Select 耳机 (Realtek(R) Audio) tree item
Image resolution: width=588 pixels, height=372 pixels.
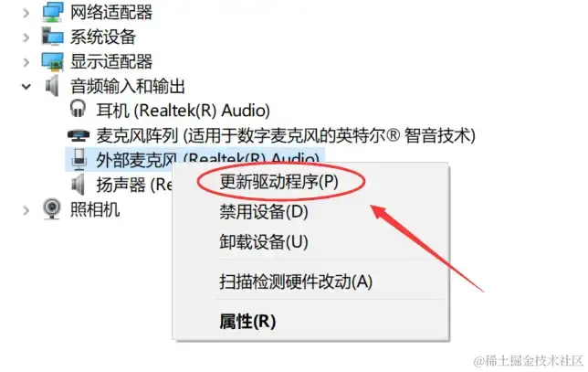pyautogui.click(x=183, y=111)
